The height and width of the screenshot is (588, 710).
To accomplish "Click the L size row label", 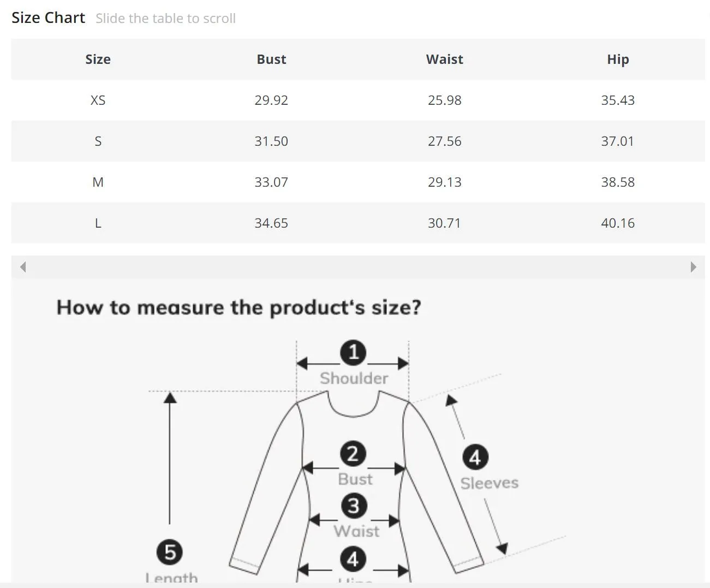I will (x=98, y=223).
